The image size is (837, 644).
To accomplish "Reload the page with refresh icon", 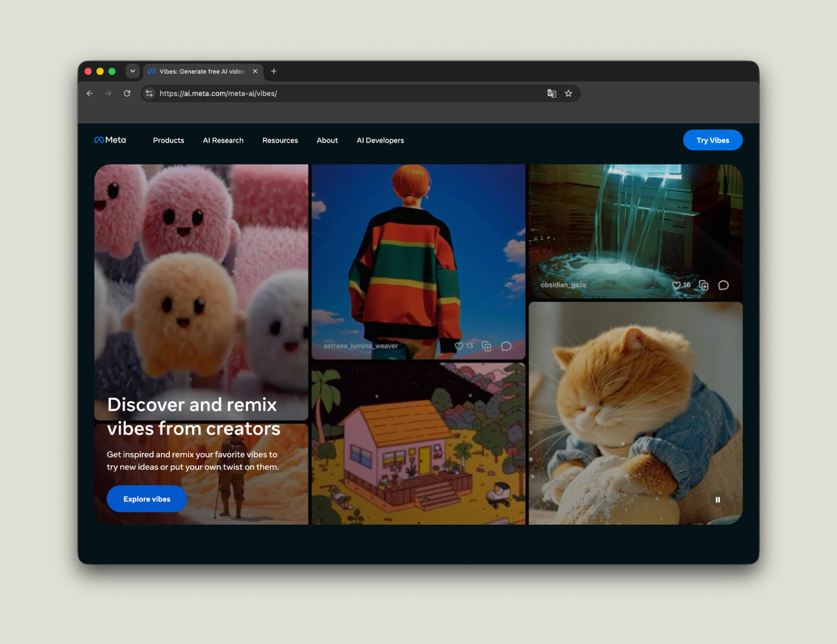I will click(x=127, y=94).
